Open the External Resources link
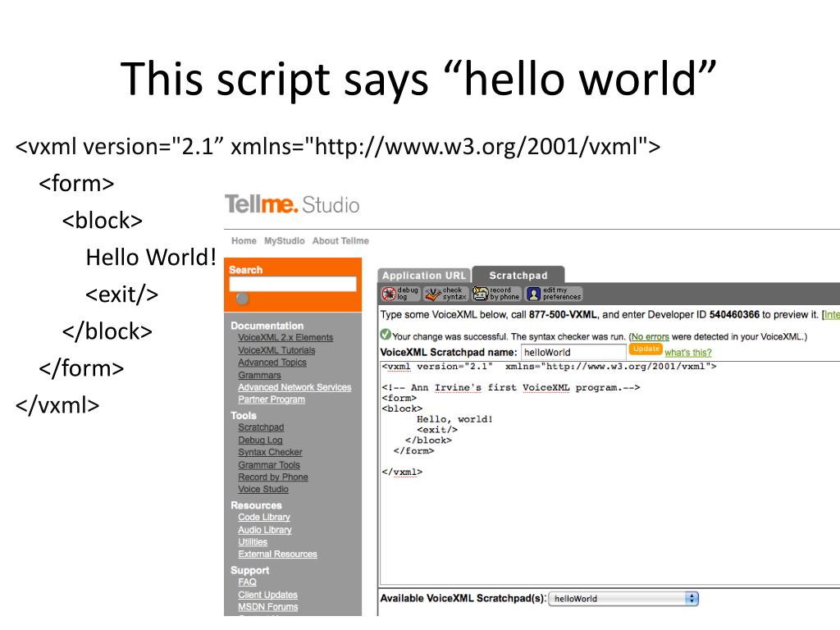Image resolution: width=840 pixels, height=630 pixels. click(277, 554)
